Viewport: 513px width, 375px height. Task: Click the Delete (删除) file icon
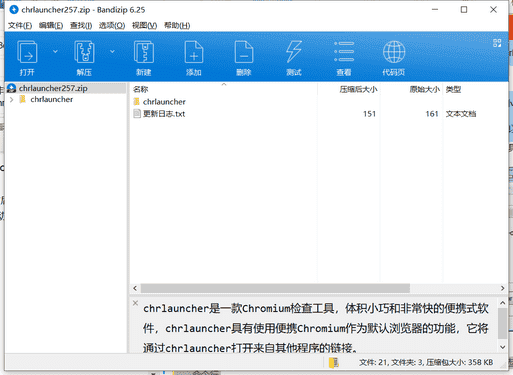[244, 52]
